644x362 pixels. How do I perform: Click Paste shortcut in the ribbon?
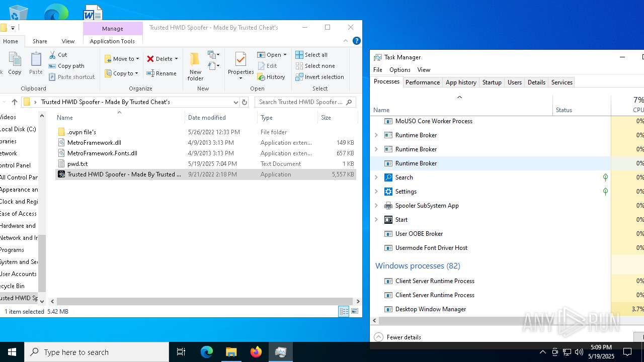point(71,77)
